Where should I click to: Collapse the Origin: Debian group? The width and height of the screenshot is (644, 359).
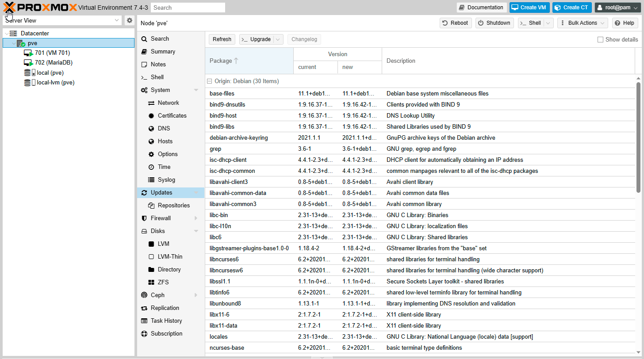pyautogui.click(x=209, y=81)
